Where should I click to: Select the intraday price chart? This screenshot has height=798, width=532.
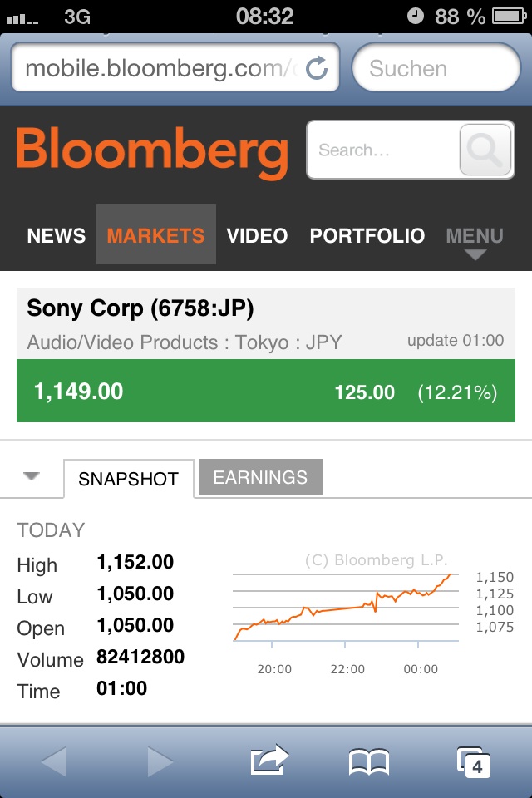345,607
